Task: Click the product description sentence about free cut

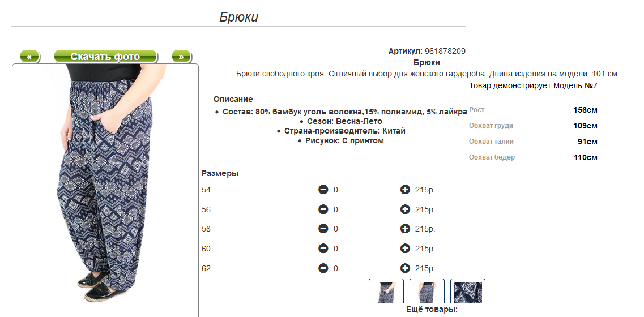Action: coord(427,74)
